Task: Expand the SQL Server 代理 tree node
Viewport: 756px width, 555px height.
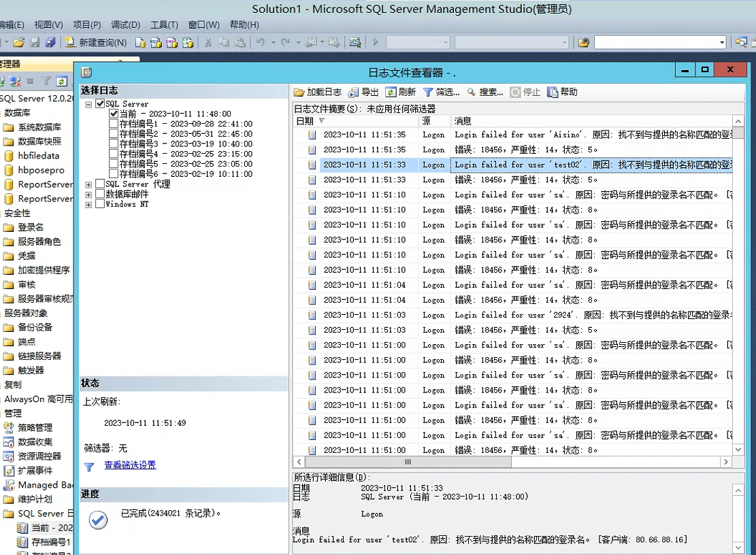Action: pos(88,184)
